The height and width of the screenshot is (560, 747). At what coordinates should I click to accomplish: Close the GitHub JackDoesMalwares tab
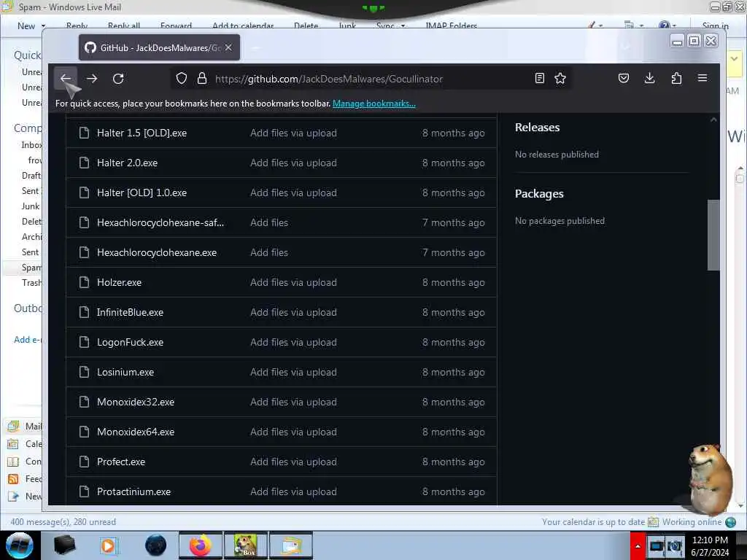[228, 47]
